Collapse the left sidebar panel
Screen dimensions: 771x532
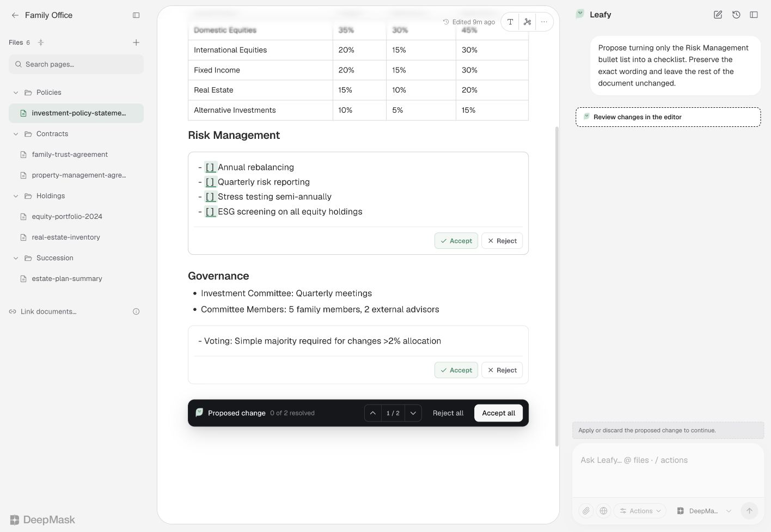136,15
